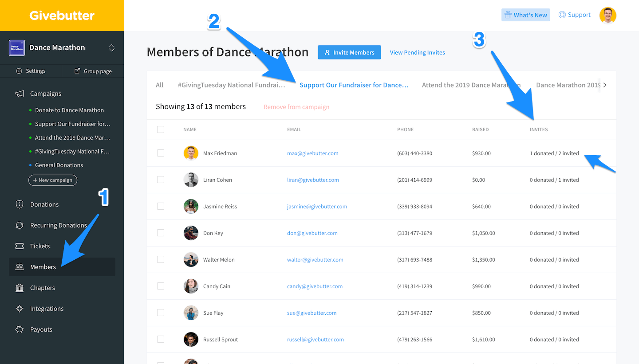Open the Dance Marathon group logo
Image resolution: width=639 pixels, height=364 pixels.
(17, 48)
